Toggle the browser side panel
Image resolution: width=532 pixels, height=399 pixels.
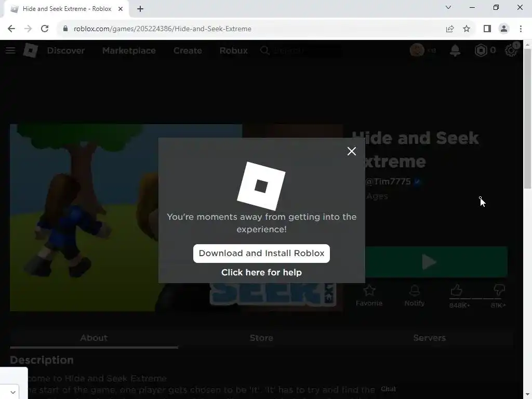(x=487, y=29)
